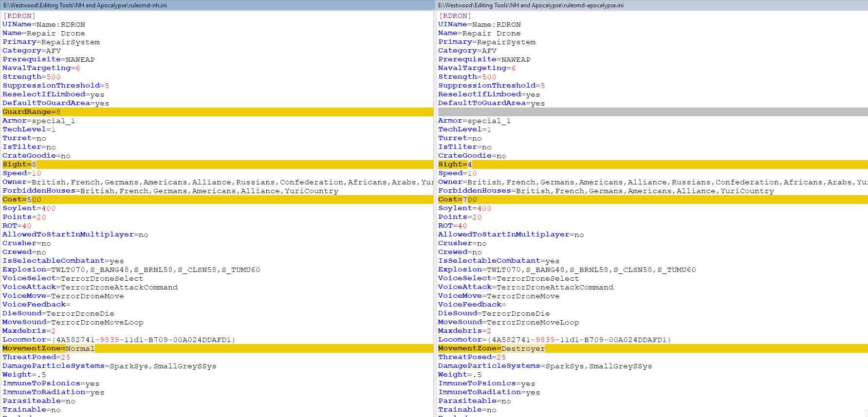Click the [RDRON] section header in left pane
868x417 pixels.
pyautogui.click(x=19, y=16)
